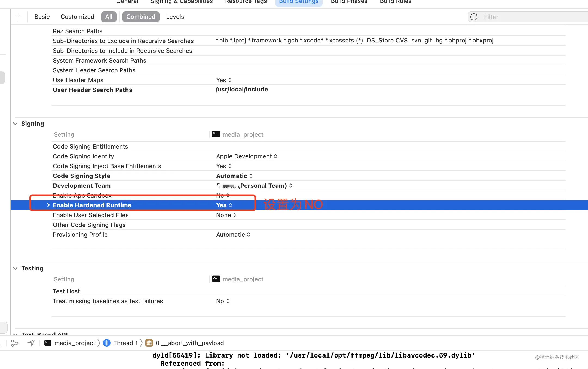Click the filter icon in search field
The width and height of the screenshot is (588, 369).
(x=474, y=17)
